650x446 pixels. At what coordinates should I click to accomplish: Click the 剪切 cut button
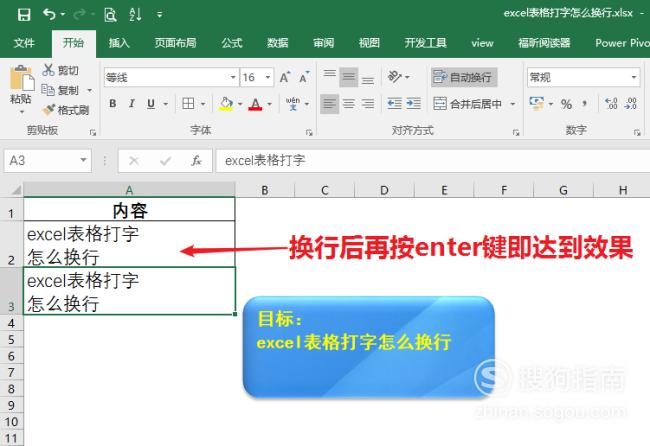60,70
